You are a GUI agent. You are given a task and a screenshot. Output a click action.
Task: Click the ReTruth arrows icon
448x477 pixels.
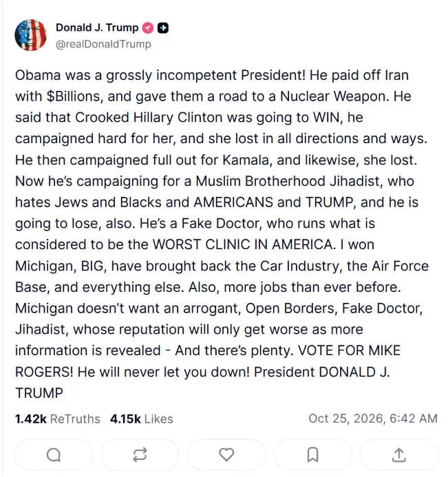pos(140,455)
